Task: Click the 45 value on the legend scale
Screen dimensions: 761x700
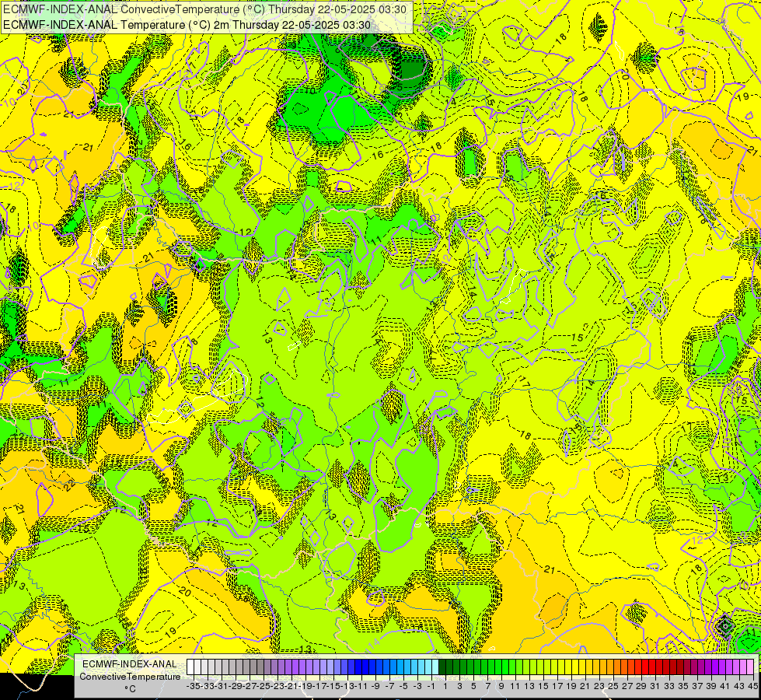Action: coord(752,686)
